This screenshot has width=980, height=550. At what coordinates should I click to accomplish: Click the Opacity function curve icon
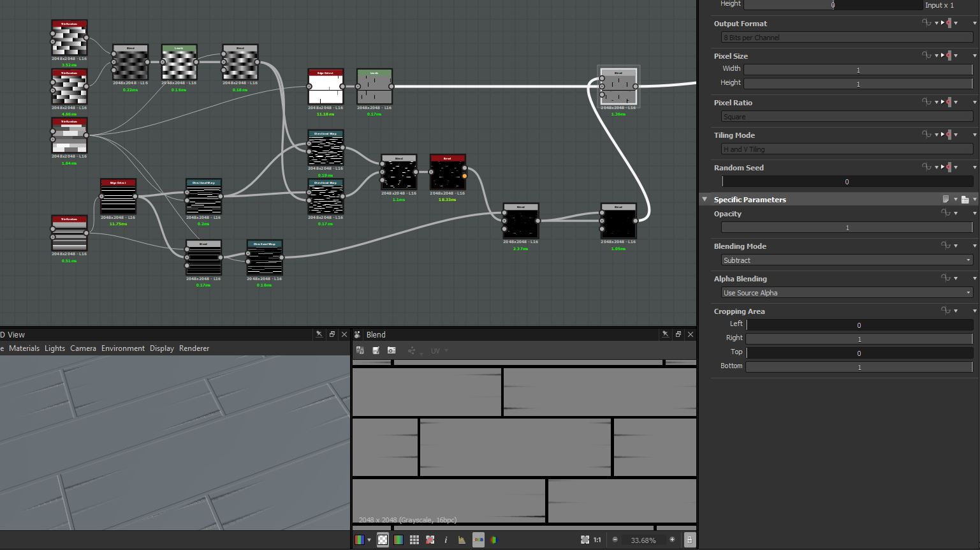click(x=946, y=213)
